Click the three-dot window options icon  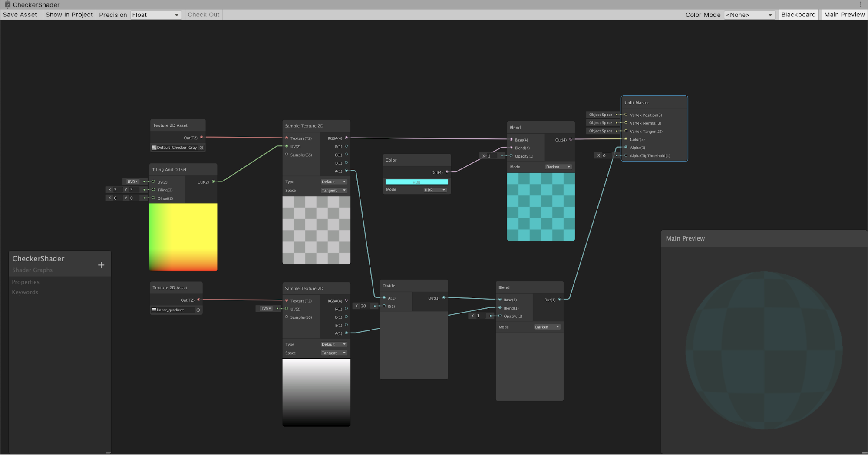(x=861, y=4)
